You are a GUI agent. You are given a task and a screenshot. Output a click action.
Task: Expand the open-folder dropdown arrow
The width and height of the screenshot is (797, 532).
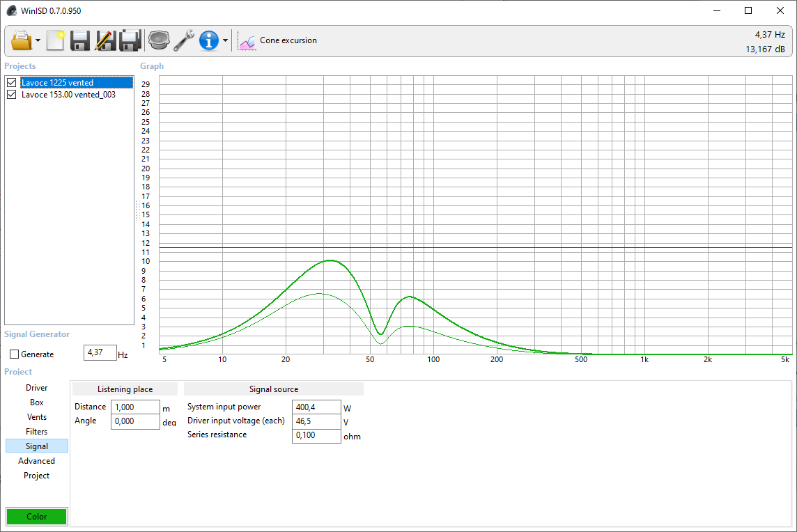point(38,40)
